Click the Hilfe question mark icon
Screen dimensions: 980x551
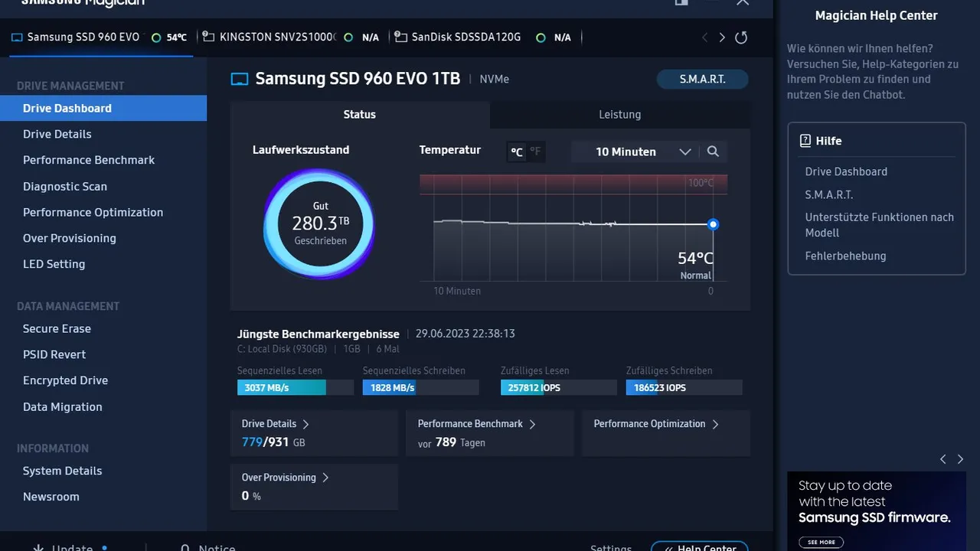[805, 141]
